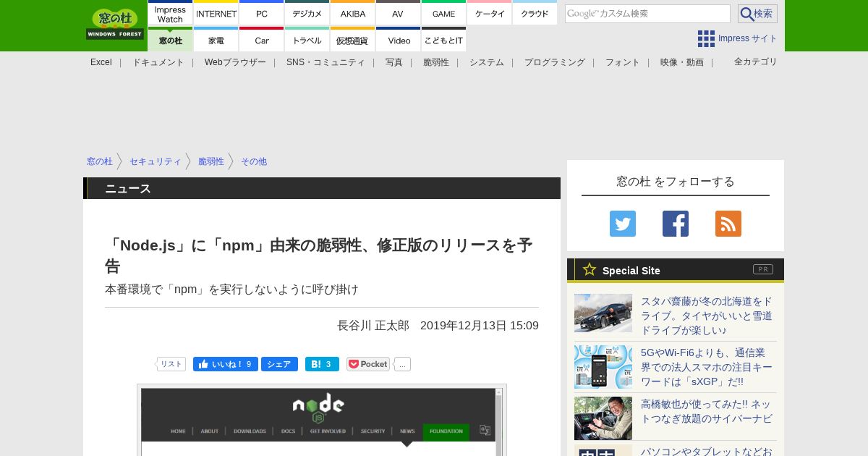Click the ellipsis more-share button
868x456 pixels.
[x=402, y=364]
